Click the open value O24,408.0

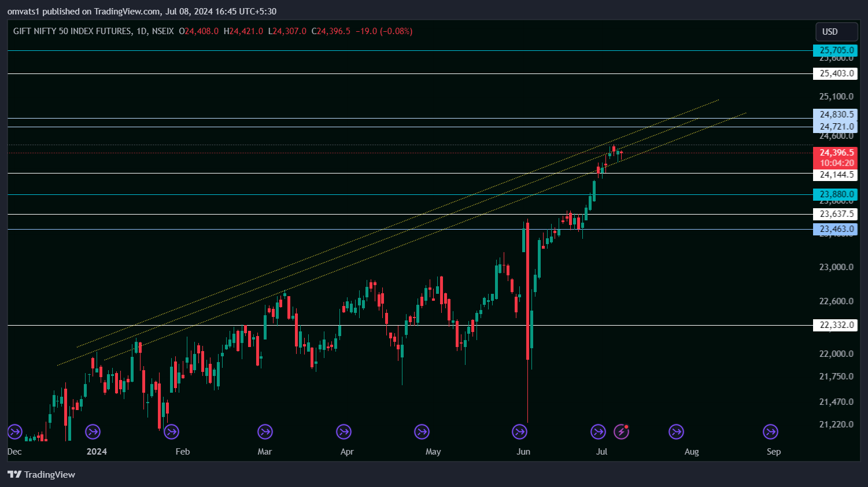[199, 31]
